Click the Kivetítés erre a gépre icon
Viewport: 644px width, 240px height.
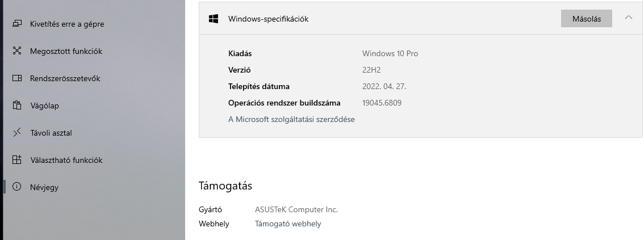[17, 24]
